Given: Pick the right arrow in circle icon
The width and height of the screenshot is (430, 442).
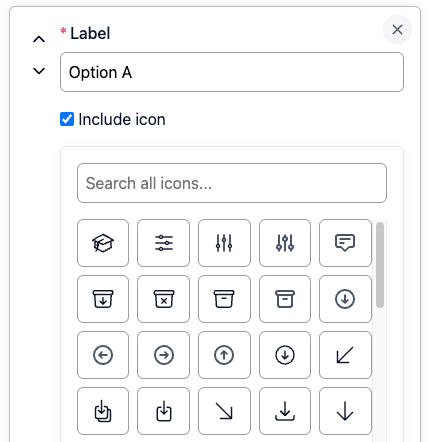Looking at the screenshot, I should (x=163, y=355).
